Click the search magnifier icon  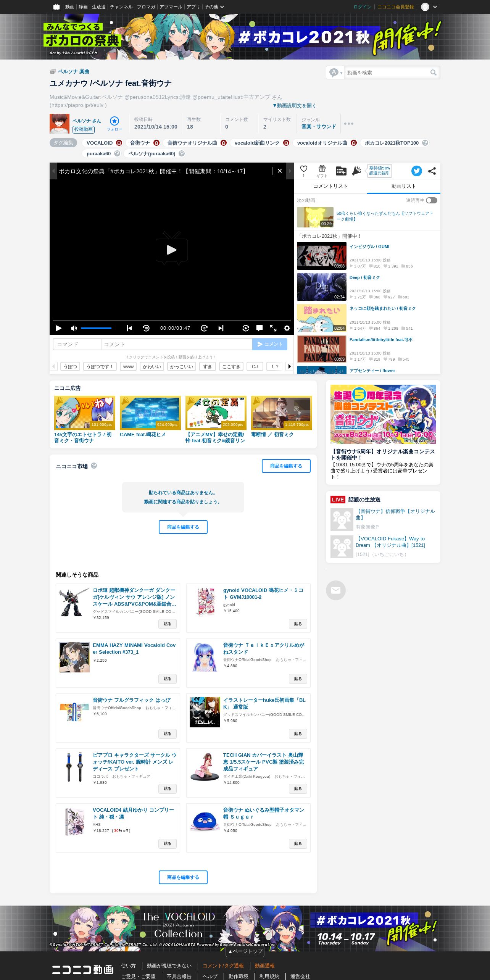tap(434, 73)
